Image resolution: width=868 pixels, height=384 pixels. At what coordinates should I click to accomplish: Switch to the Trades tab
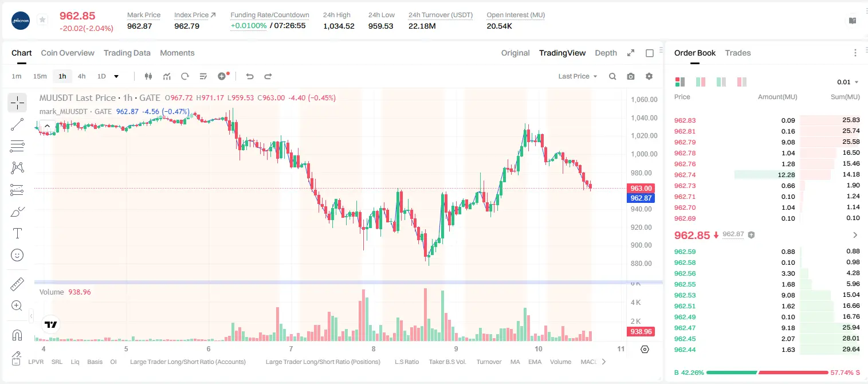point(738,53)
